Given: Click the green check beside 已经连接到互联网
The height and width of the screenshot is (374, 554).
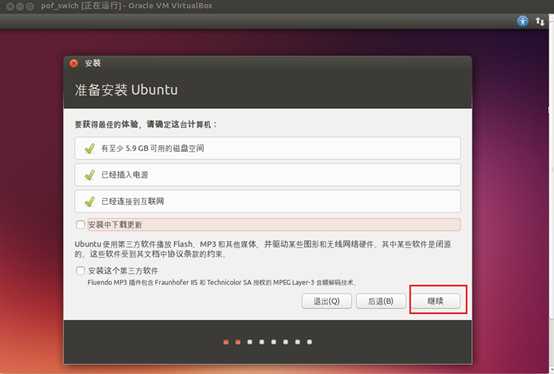Looking at the screenshot, I should (90, 201).
